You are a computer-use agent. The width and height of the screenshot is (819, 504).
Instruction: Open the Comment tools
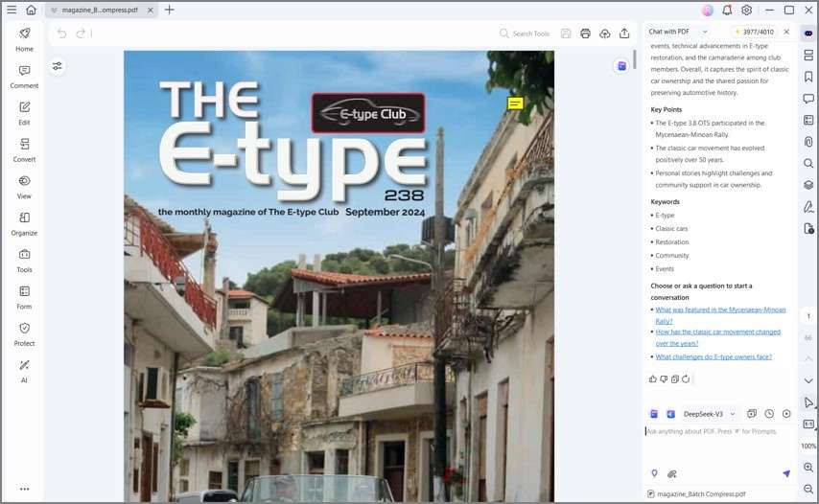pyautogui.click(x=24, y=77)
